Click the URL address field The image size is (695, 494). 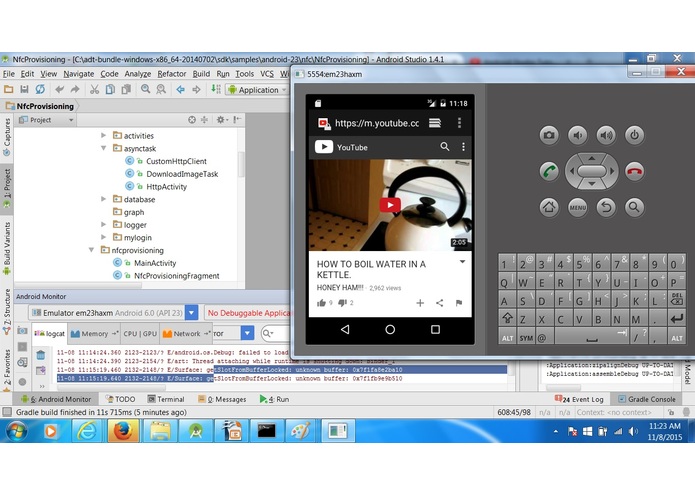coord(377,123)
